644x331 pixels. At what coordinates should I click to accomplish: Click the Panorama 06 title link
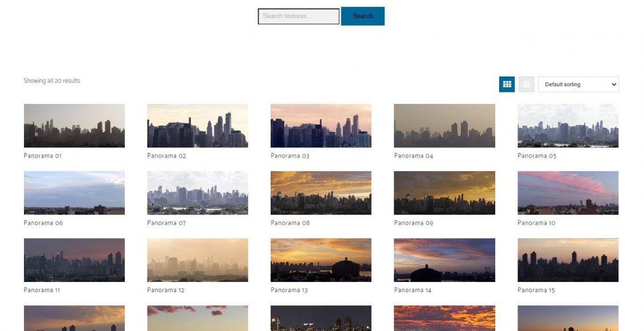[x=43, y=223]
